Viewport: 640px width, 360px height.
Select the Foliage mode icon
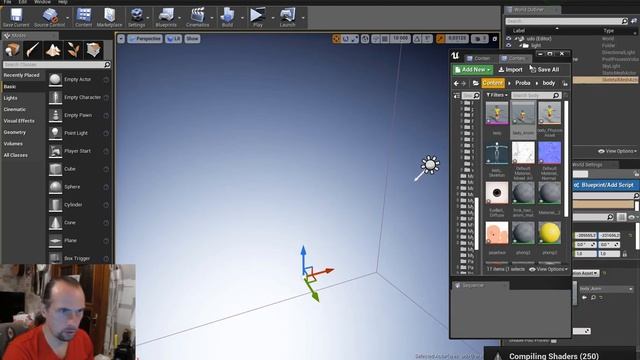73,50
